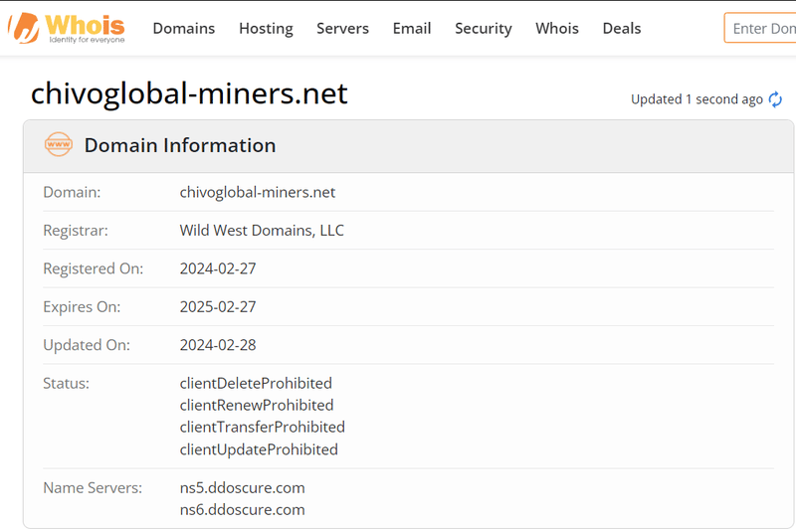
Task: Select the clientDeleteProhibited status
Action: [x=256, y=384]
